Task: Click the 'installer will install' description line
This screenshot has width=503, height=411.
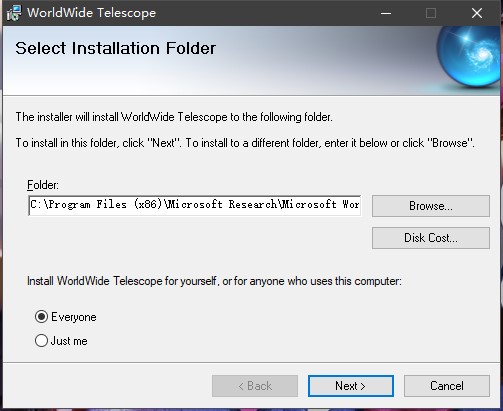Action: (x=174, y=117)
